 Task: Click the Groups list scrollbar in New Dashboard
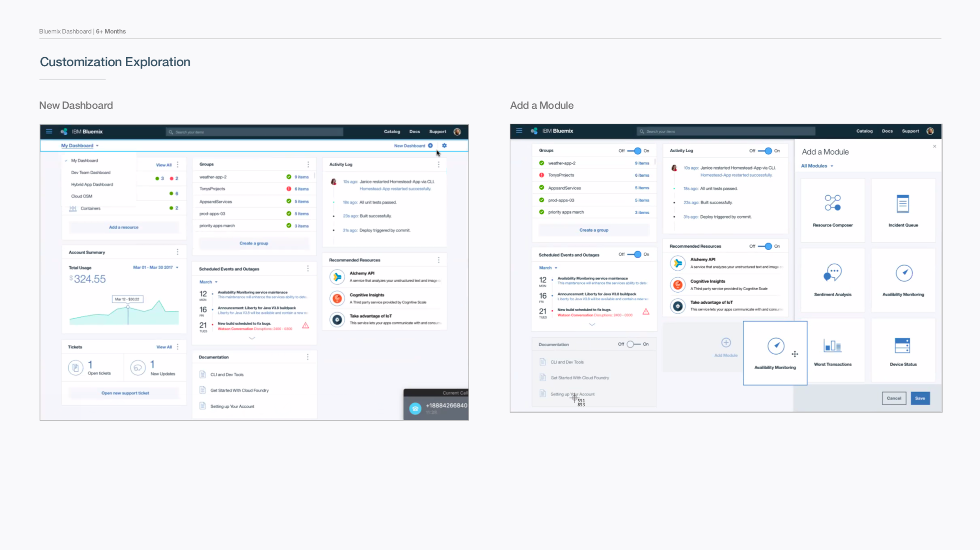pyautogui.click(x=315, y=176)
